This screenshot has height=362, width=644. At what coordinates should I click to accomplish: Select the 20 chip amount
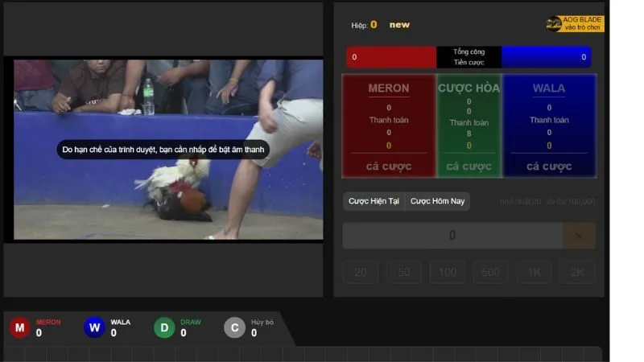coord(361,272)
